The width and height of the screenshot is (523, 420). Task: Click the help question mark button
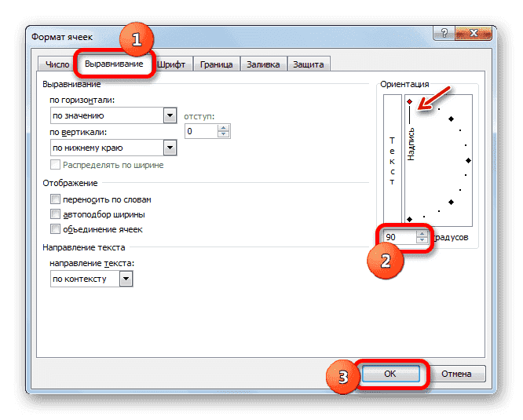coord(444,33)
